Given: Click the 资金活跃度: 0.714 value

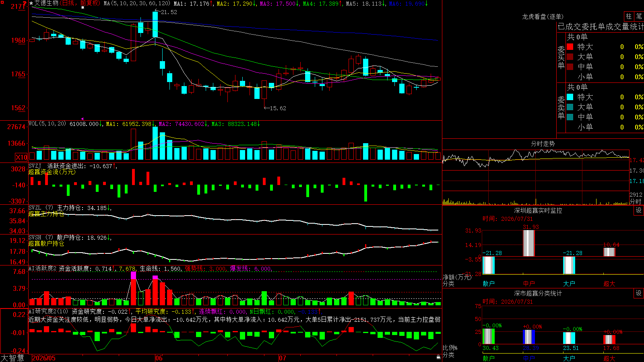Looking at the screenshot, I should tap(85, 269).
